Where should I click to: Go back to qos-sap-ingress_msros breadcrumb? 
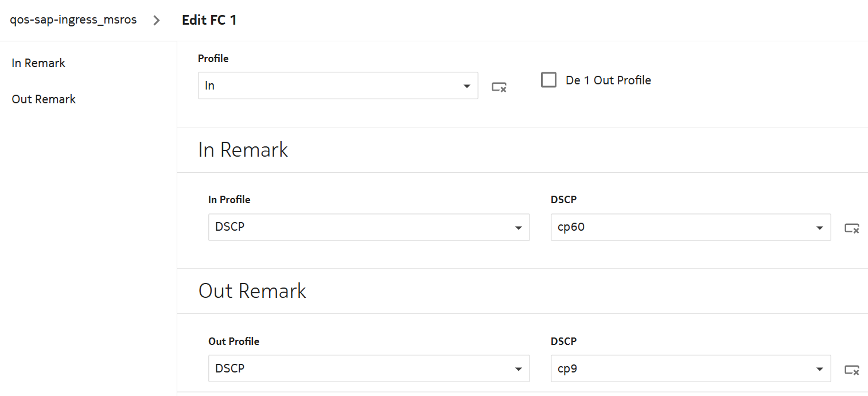[x=73, y=20]
